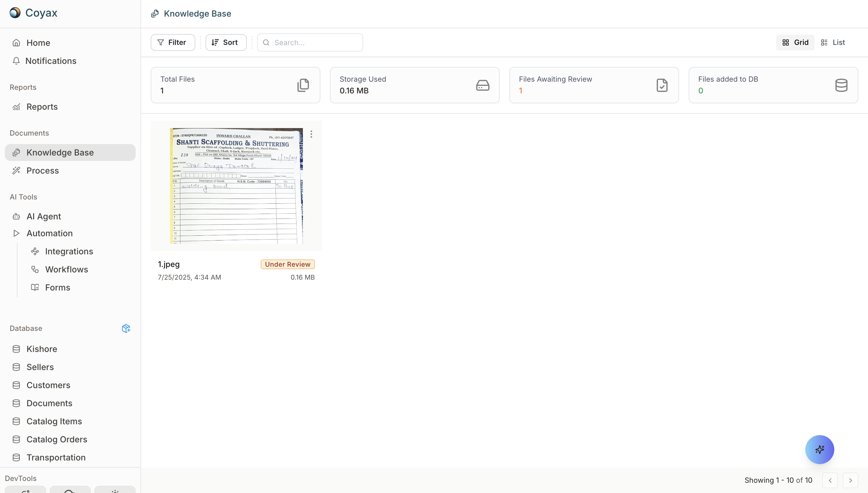Open the 1.jpeg three-dot options menu
This screenshot has width=868, height=493.
coord(311,134)
